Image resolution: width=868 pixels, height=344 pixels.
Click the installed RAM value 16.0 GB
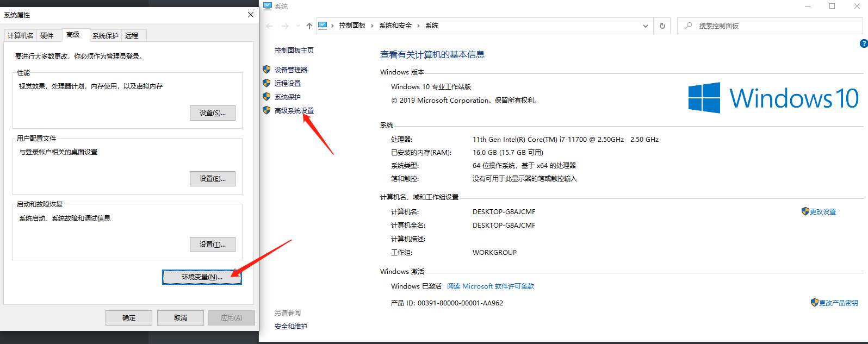coord(508,152)
